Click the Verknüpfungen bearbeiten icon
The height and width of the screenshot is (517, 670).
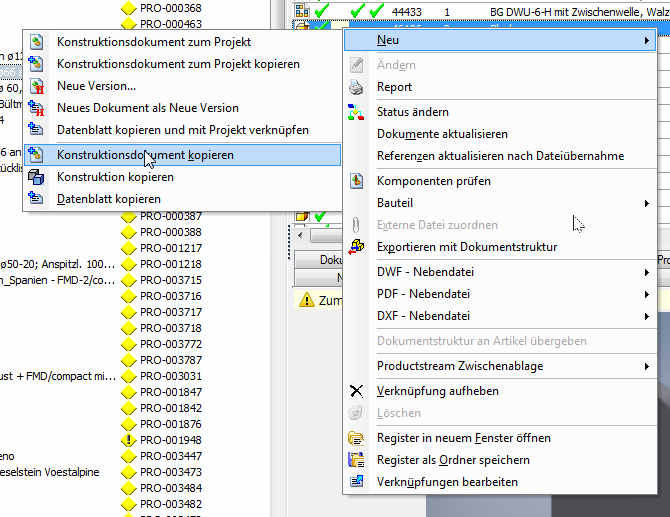click(357, 482)
